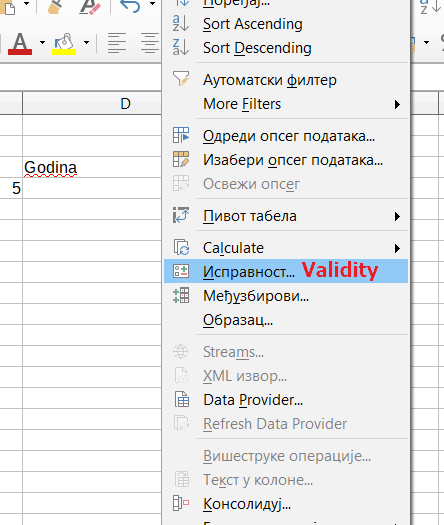Open the highlight color dropdown arrow
This screenshot has height=525, width=444.
(86, 43)
